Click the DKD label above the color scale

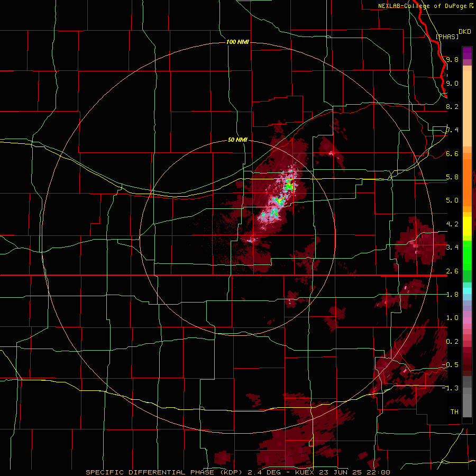pyautogui.click(x=464, y=32)
